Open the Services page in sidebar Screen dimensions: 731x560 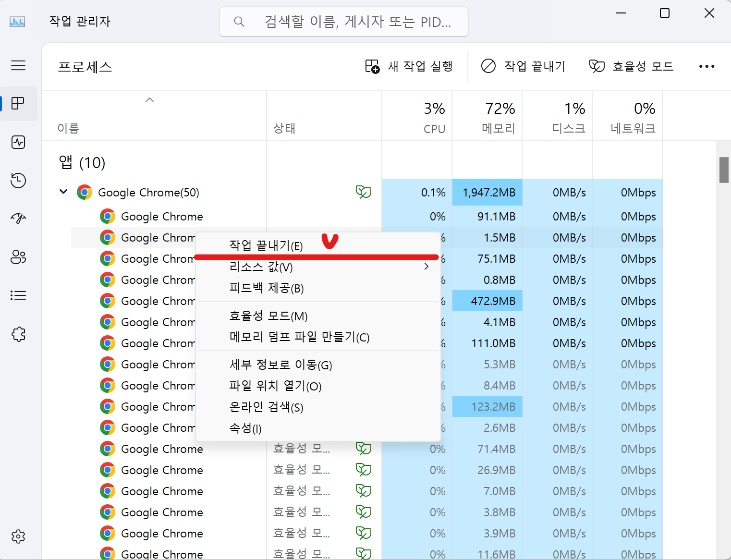tap(18, 334)
